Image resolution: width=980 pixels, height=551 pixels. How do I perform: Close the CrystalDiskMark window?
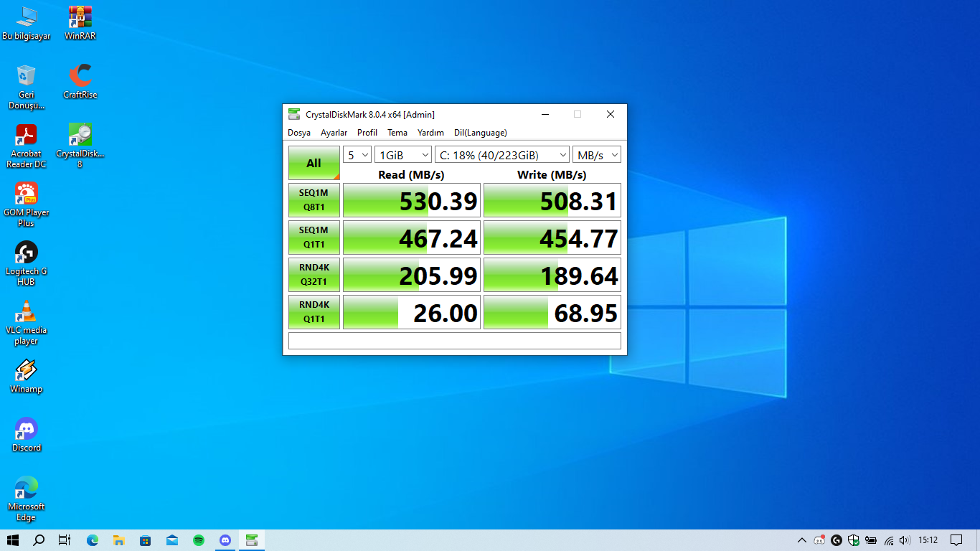pos(610,114)
